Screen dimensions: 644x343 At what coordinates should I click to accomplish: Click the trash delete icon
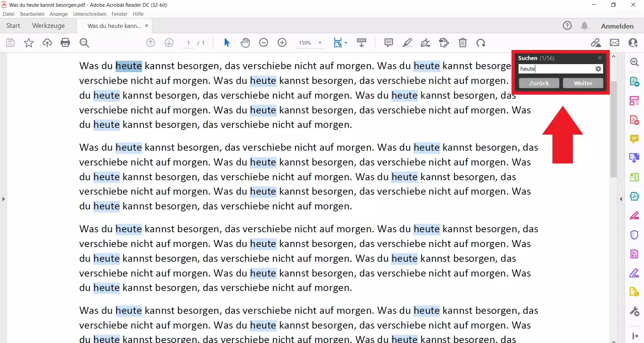(463, 43)
